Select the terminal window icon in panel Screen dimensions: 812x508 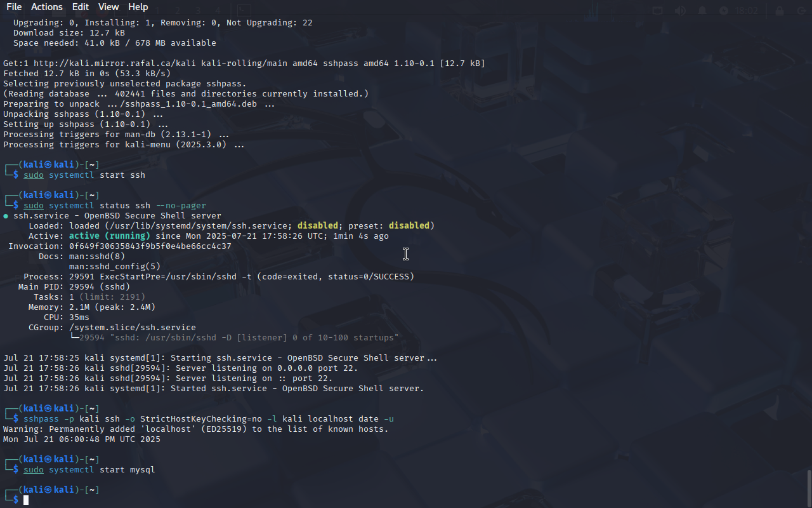pos(244,11)
